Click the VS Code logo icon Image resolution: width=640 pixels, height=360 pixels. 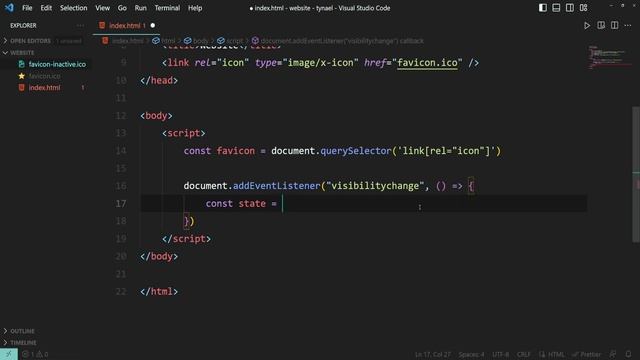coord(9,8)
